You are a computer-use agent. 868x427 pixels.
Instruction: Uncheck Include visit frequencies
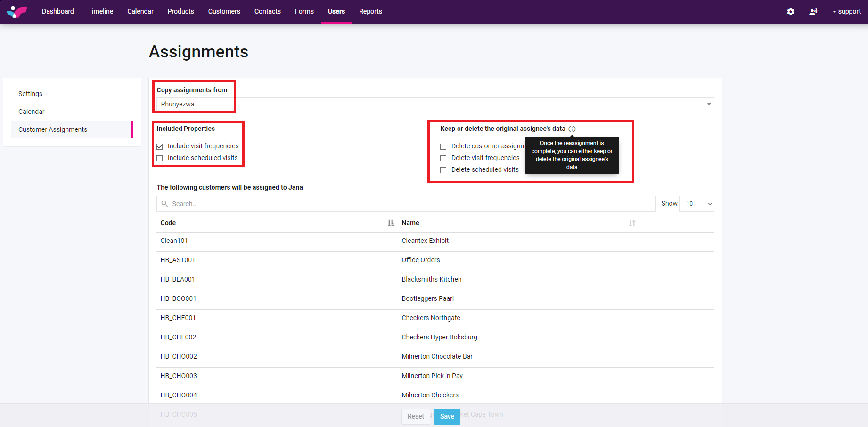(x=160, y=146)
